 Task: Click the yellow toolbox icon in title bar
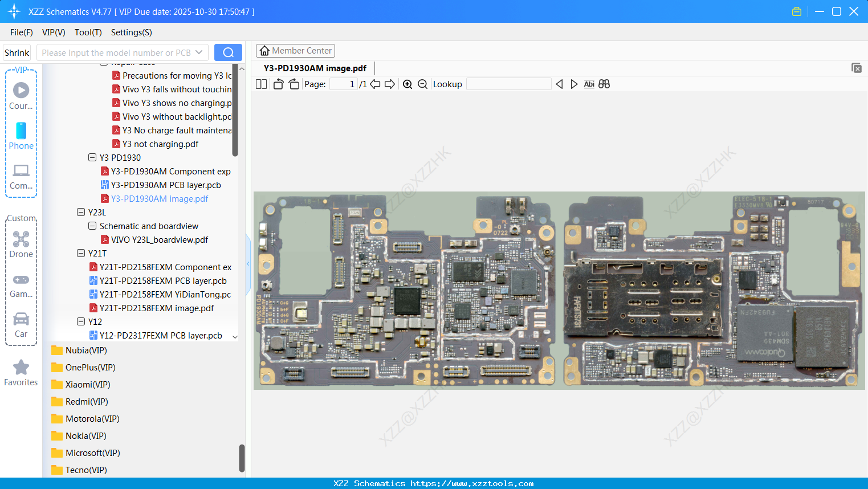[x=797, y=11]
